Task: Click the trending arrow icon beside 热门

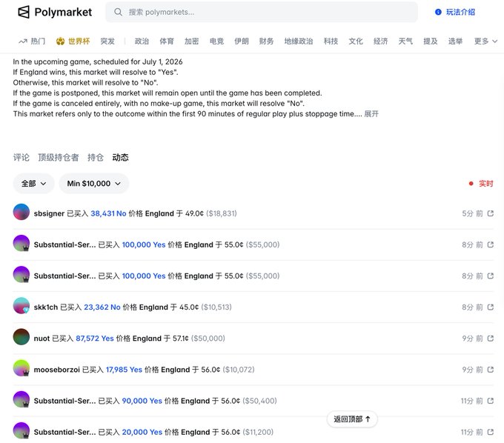Action: point(23,41)
